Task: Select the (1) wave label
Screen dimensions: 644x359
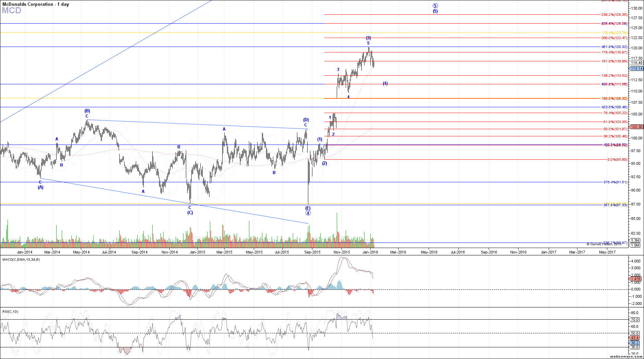Action: (320, 139)
